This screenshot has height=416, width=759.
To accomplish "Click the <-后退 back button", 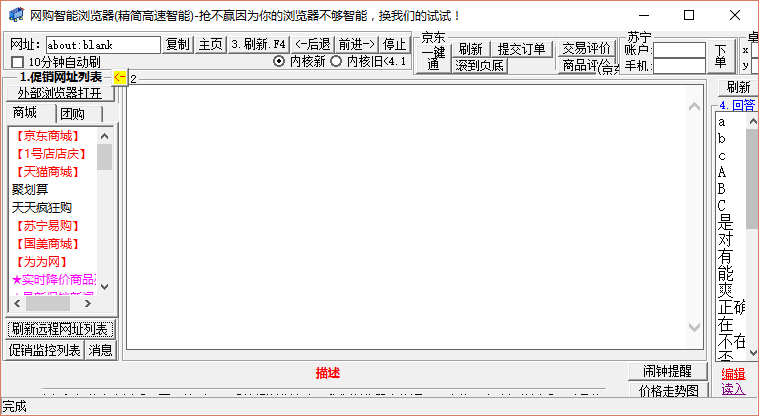I will click(x=313, y=44).
